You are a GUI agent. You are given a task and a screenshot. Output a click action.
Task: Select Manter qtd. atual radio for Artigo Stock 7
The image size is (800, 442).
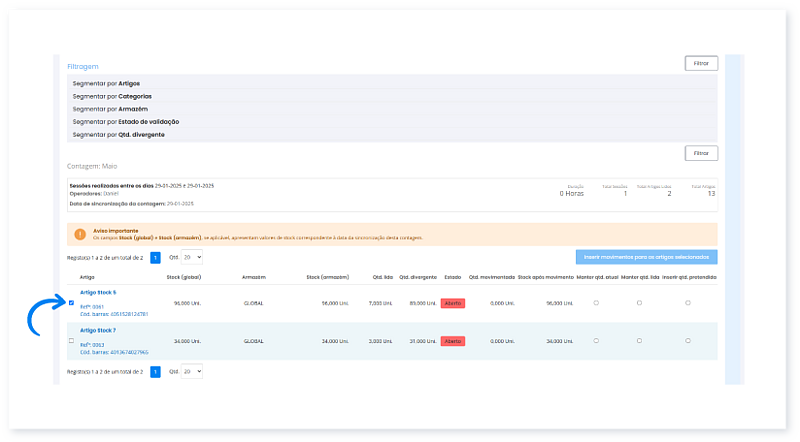point(596,341)
